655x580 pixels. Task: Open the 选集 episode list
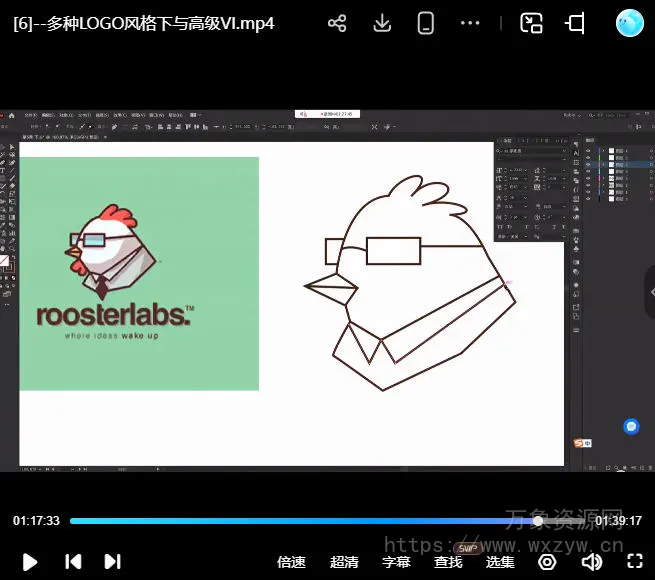[x=500, y=562]
